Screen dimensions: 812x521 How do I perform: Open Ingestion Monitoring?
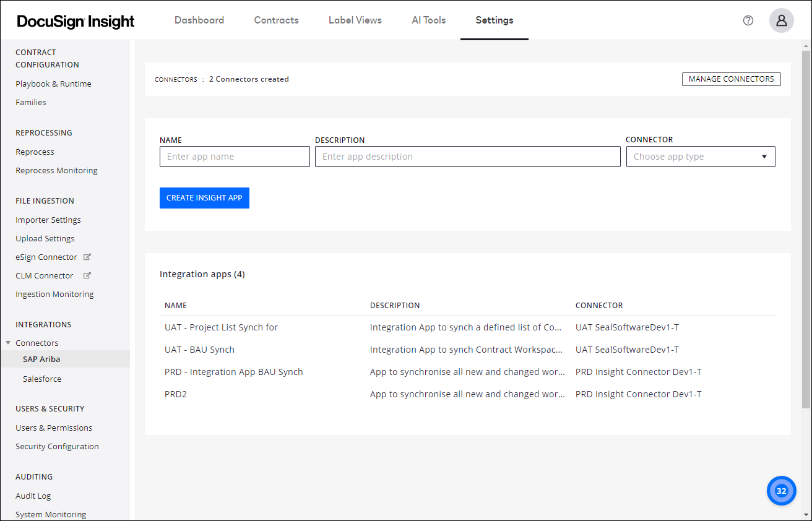tap(54, 294)
